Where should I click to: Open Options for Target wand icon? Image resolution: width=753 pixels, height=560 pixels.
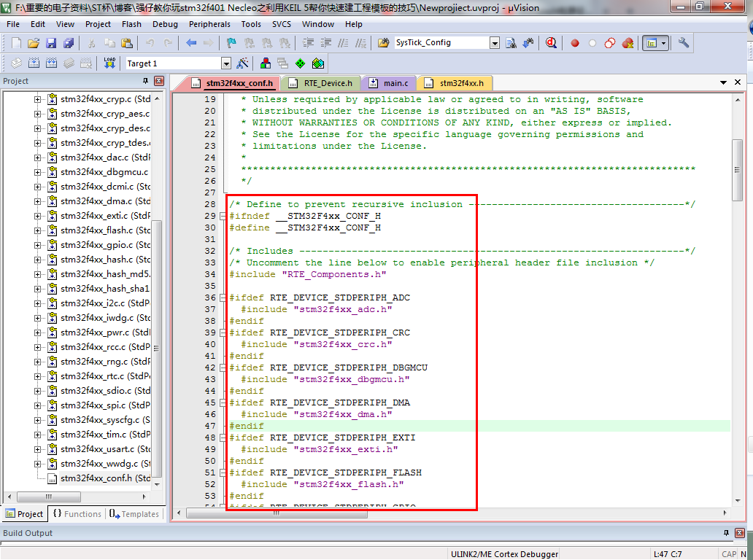point(243,63)
